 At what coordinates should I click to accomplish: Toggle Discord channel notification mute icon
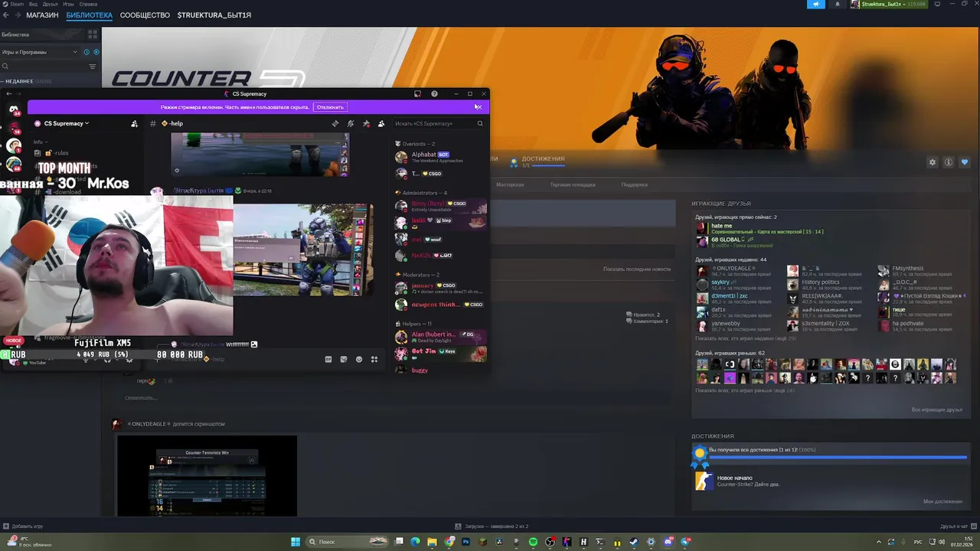tap(350, 123)
